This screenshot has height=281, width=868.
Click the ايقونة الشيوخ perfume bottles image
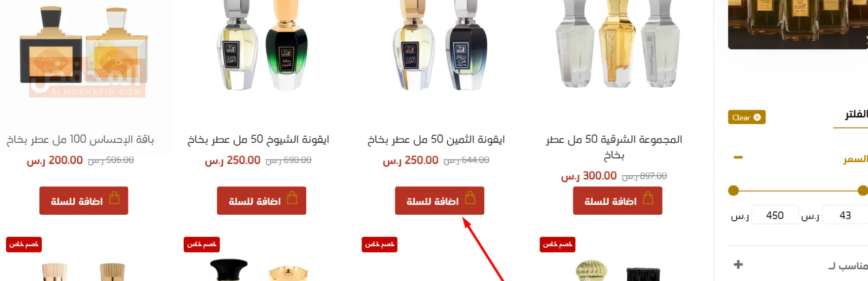coord(262,45)
